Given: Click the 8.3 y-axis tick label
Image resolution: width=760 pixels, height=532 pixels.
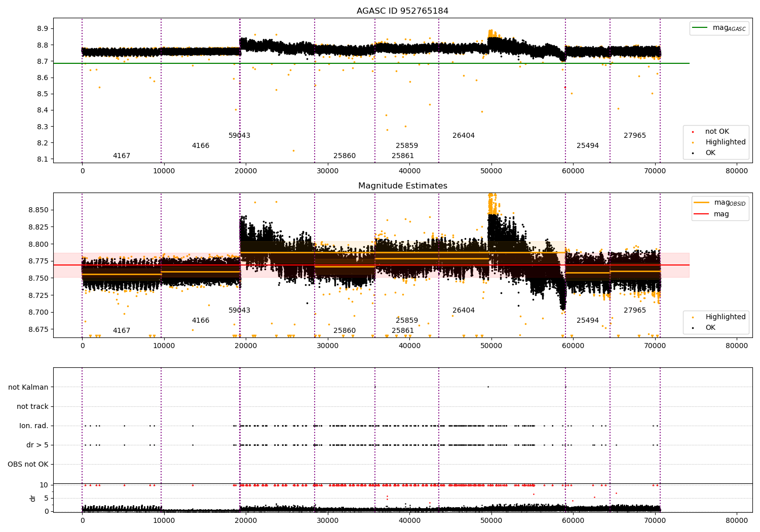Looking at the screenshot, I should click(x=43, y=127).
